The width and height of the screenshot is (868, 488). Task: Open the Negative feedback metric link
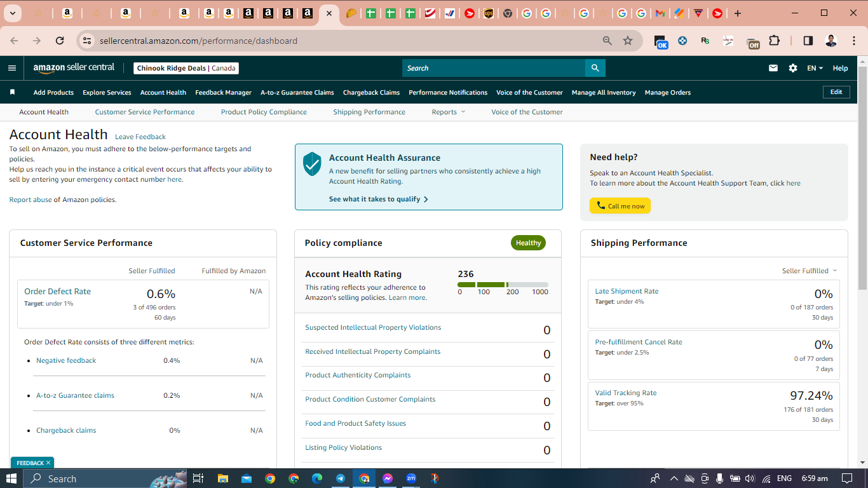point(66,360)
